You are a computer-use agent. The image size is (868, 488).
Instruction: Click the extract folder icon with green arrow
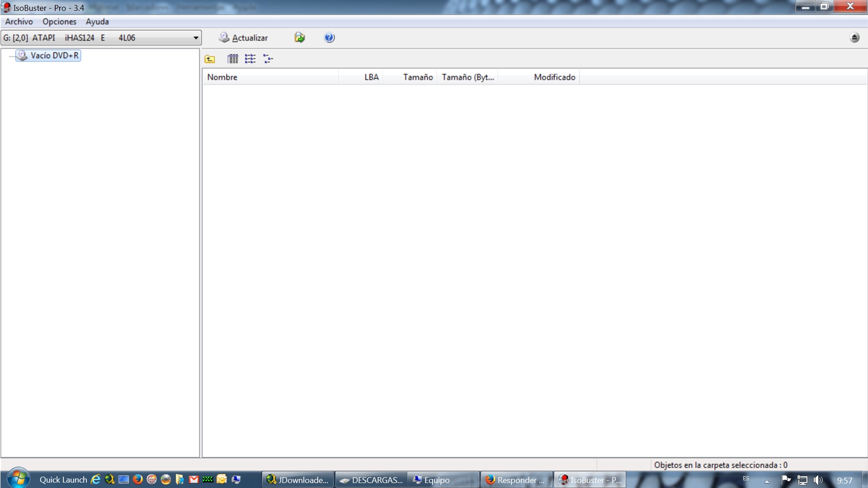pos(300,38)
